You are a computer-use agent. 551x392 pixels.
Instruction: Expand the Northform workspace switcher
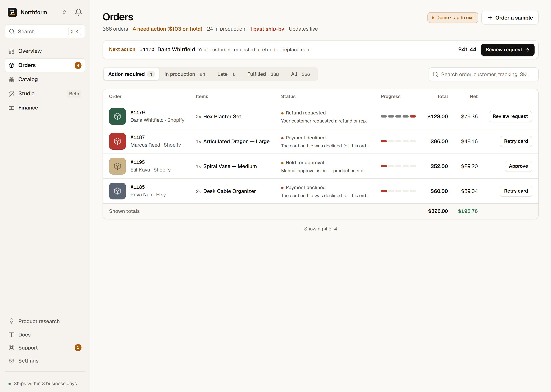[64, 12]
